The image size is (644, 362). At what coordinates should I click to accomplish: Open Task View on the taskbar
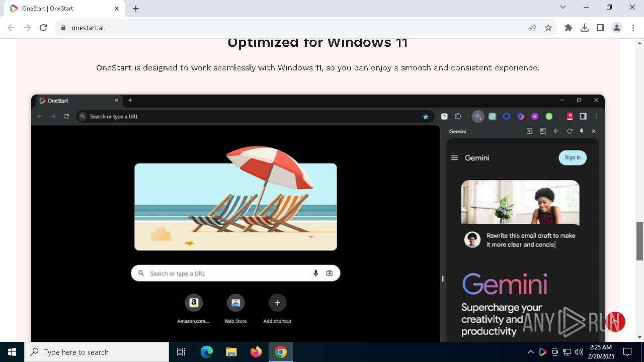181,352
